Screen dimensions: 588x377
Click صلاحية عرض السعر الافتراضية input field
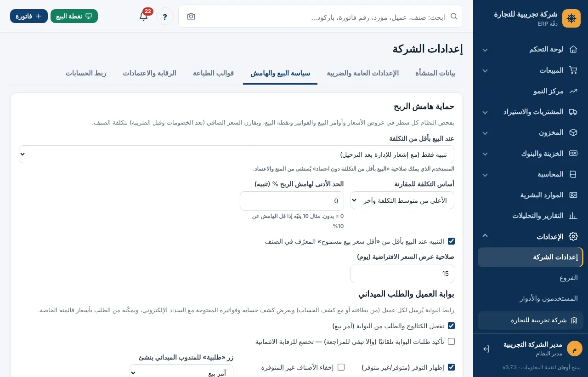(x=402, y=274)
